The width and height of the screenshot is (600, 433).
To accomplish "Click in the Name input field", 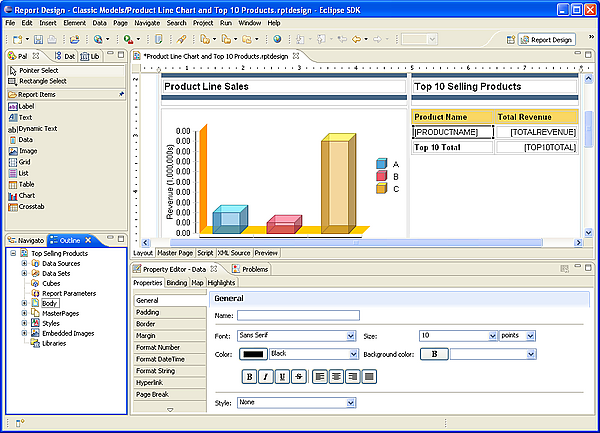I will click(298, 315).
